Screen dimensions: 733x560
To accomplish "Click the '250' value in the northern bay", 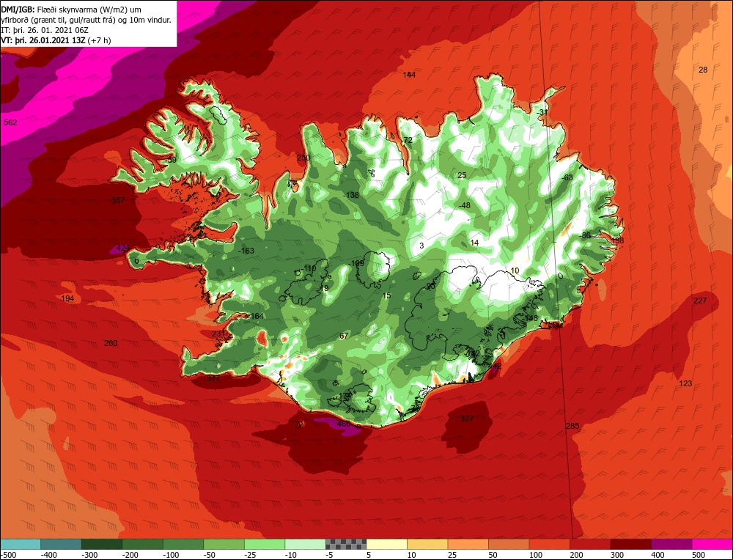I will (303, 158).
